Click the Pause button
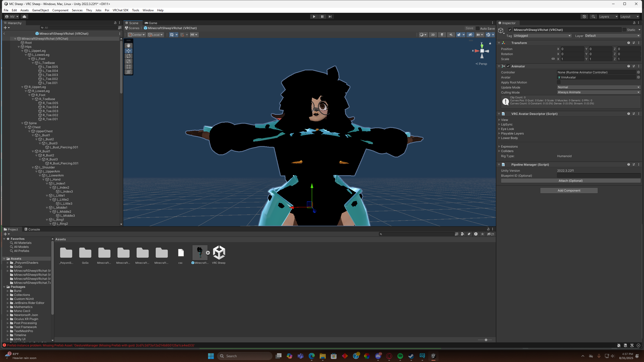 [322, 17]
